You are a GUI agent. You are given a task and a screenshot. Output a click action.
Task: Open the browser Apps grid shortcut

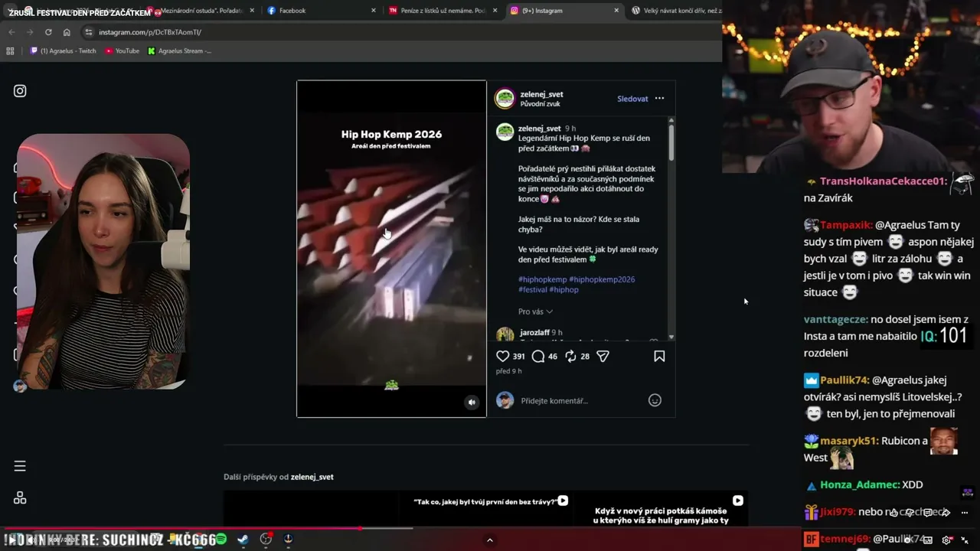(x=10, y=51)
